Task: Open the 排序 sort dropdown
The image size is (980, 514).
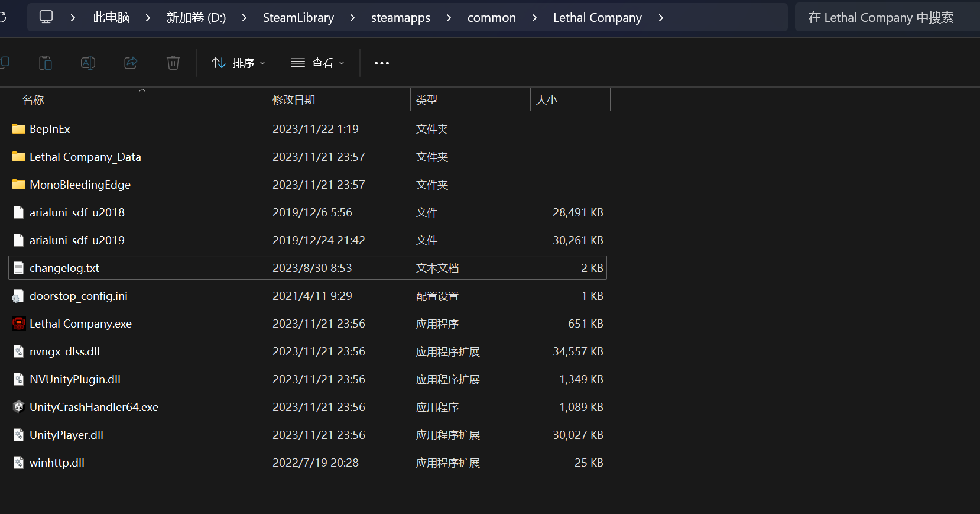Action: click(239, 63)
